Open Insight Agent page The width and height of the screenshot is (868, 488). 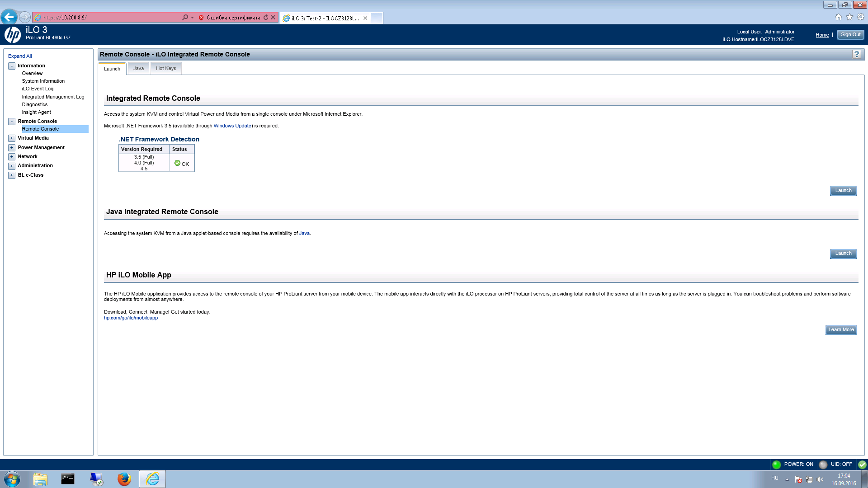tap(36, 112)
